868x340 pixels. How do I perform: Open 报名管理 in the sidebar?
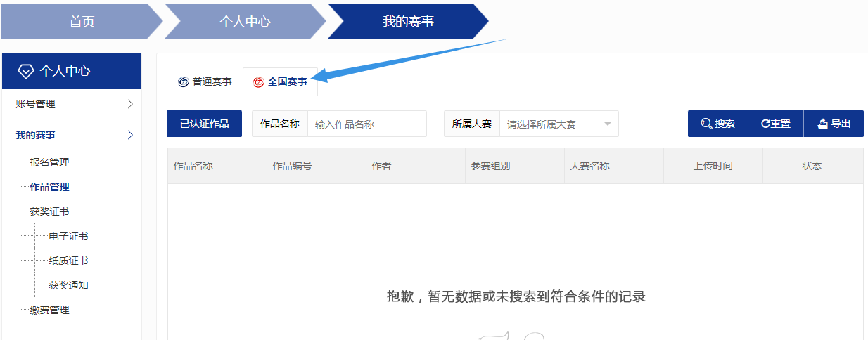(49, 162)
